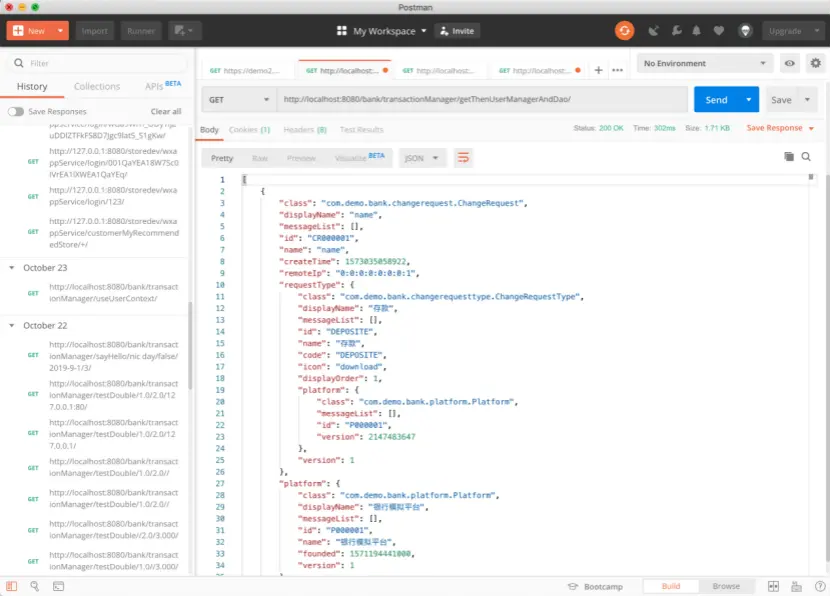Viewport: 832px width, 596px height.
Task: Open the interceptor satellite icon
Action: pos(653,31)
